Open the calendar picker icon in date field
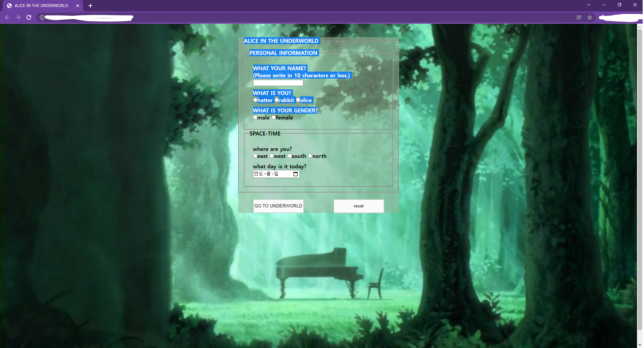Screen dimensions: 644x348 pyautogui.click(x=296, y=174)
